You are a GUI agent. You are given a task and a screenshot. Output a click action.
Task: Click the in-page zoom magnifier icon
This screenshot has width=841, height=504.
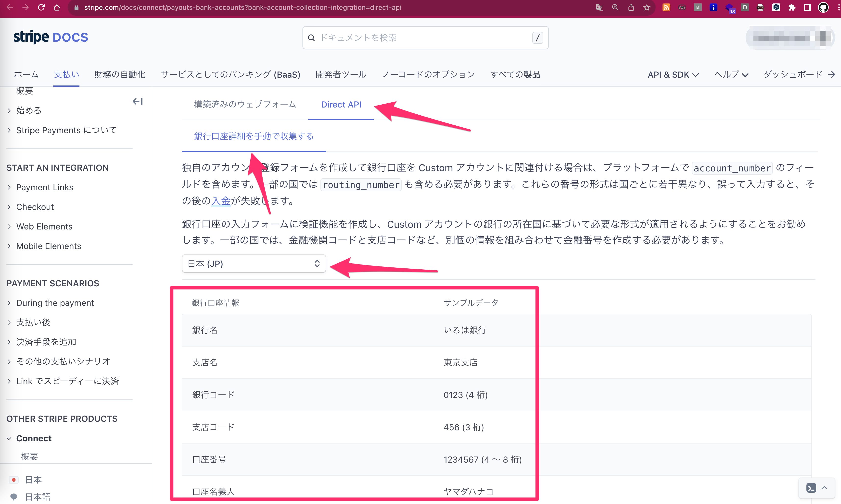point(615,8)
